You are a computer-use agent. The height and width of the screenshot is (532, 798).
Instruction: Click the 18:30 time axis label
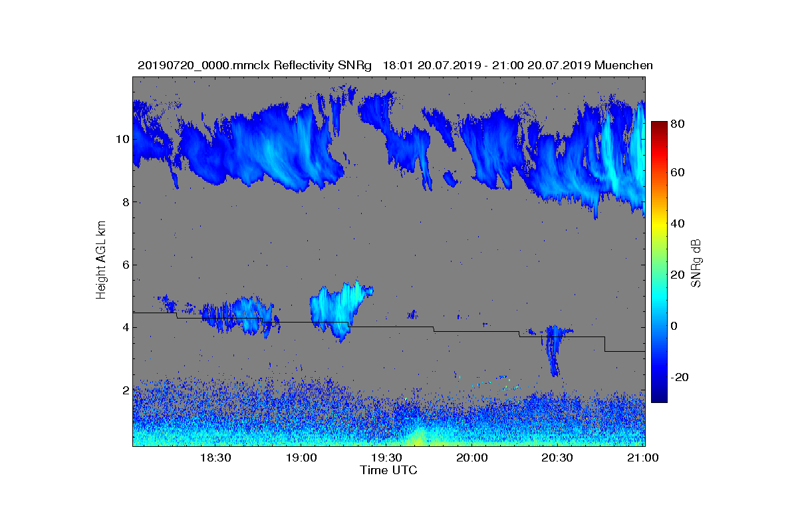pos(215,458)
